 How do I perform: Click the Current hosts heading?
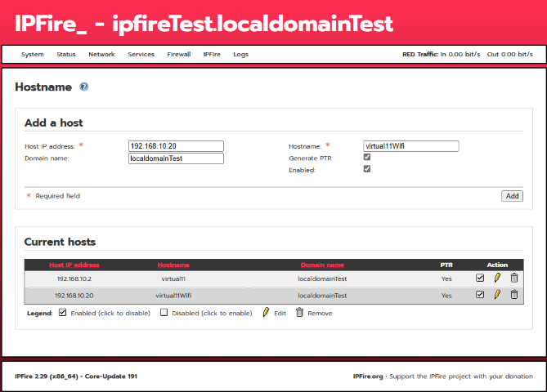point(60,242)
